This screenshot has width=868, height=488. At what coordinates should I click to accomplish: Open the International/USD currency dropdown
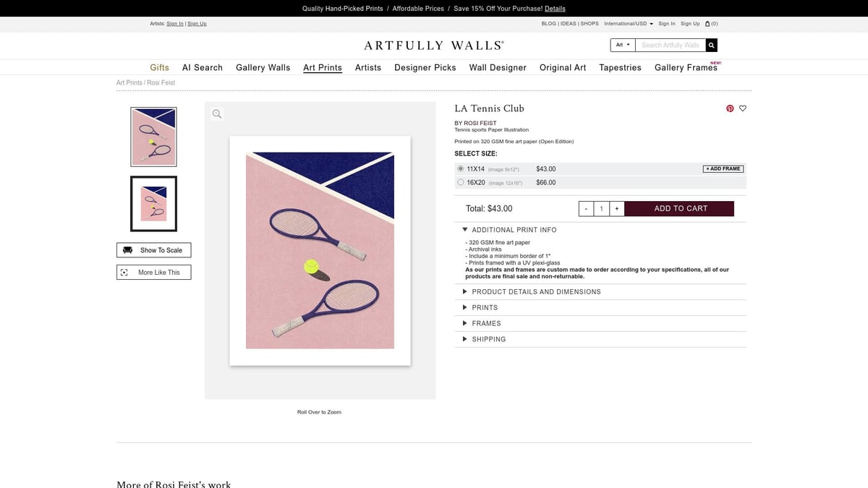coord(629,23)
